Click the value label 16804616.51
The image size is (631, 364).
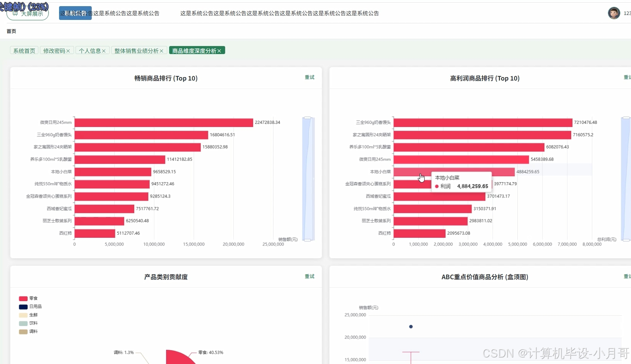(x=222, y=135)
